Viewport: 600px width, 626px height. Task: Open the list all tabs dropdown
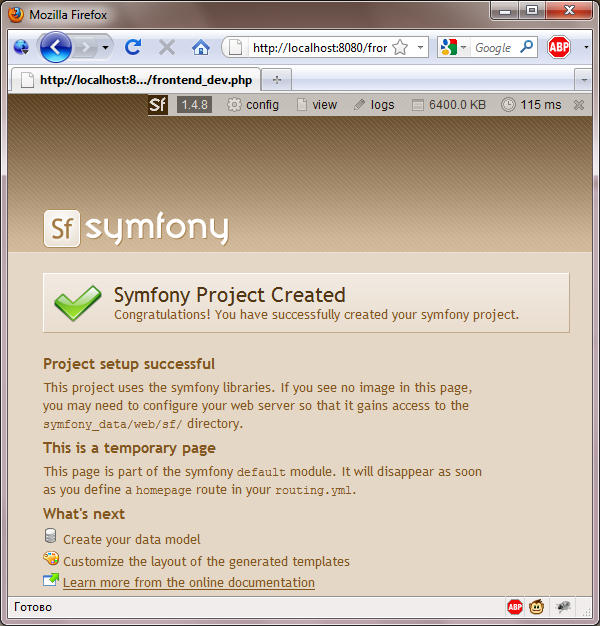point(584,80)
